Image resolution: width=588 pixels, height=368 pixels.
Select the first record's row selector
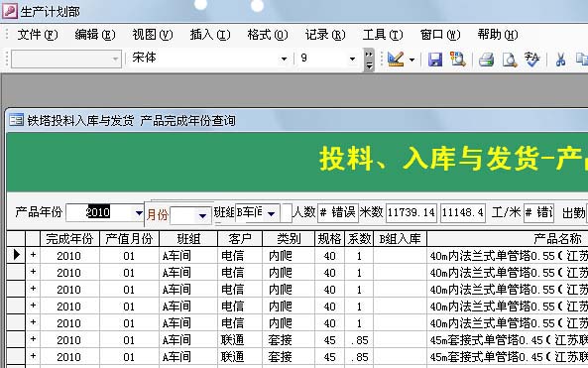16,255
